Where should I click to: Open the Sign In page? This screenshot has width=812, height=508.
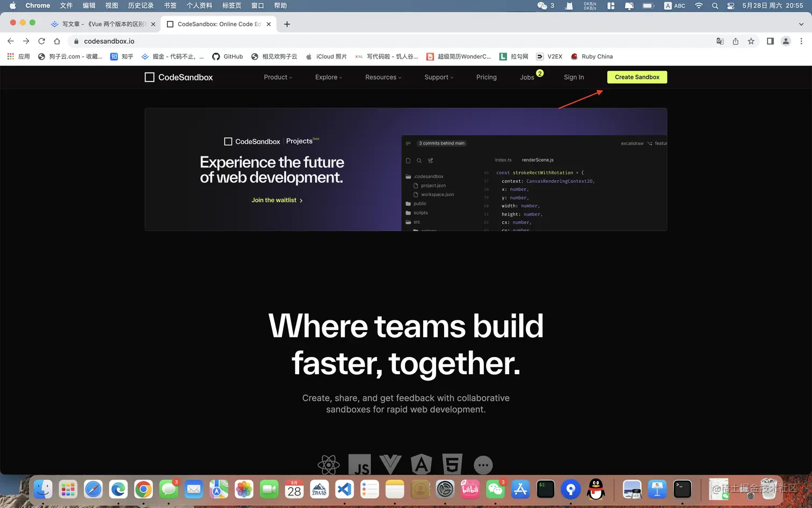574,77
